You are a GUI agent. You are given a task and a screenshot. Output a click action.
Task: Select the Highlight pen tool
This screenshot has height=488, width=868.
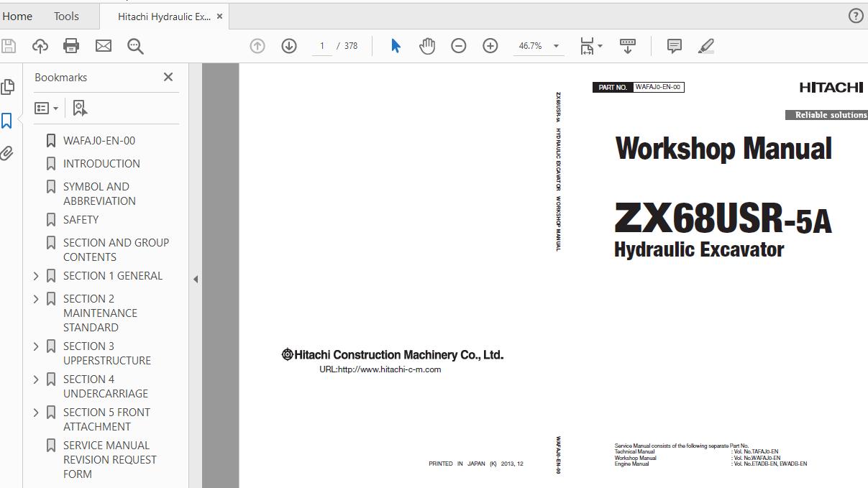706,46
